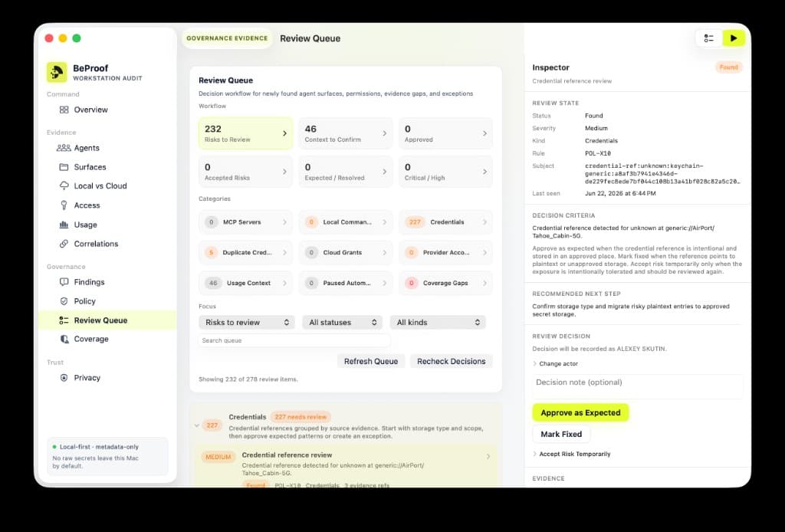Click the Findings speech bubble icon
Image resolution: width=785 pixels, height=532 pixels.
click(64, 282)
